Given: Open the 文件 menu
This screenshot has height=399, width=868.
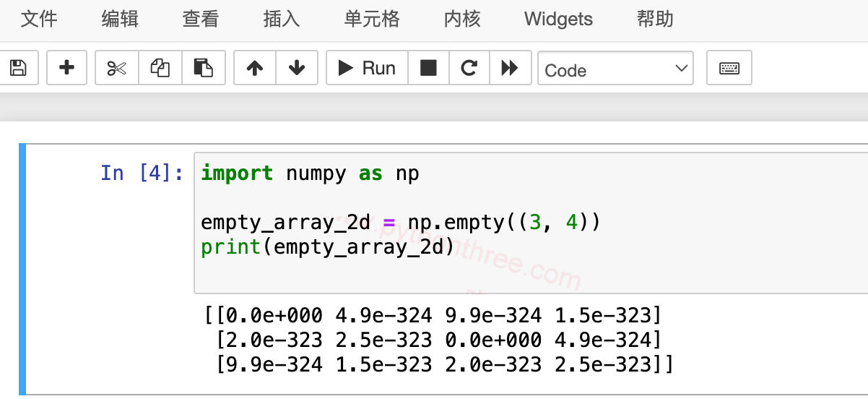Looking at the screenshot, I should 39,19.
